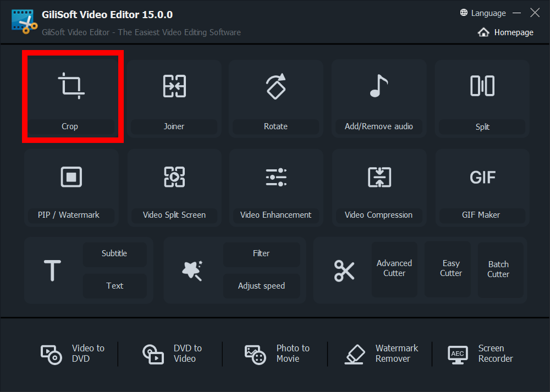Open Adjust speed
Screen dimensions: 550x392
click(261, 286)
